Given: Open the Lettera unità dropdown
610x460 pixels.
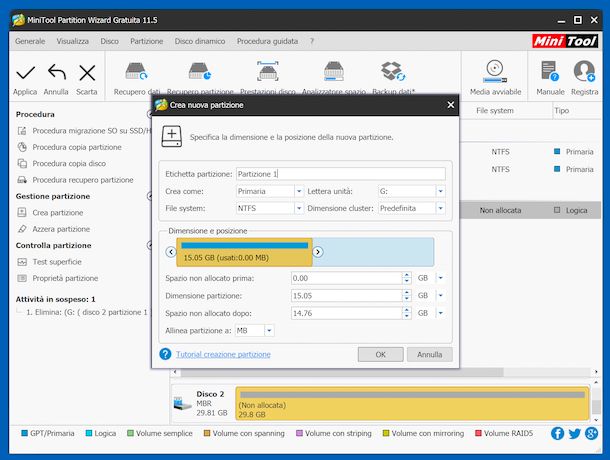Looking at the screenshot, I should pos(440,191).
